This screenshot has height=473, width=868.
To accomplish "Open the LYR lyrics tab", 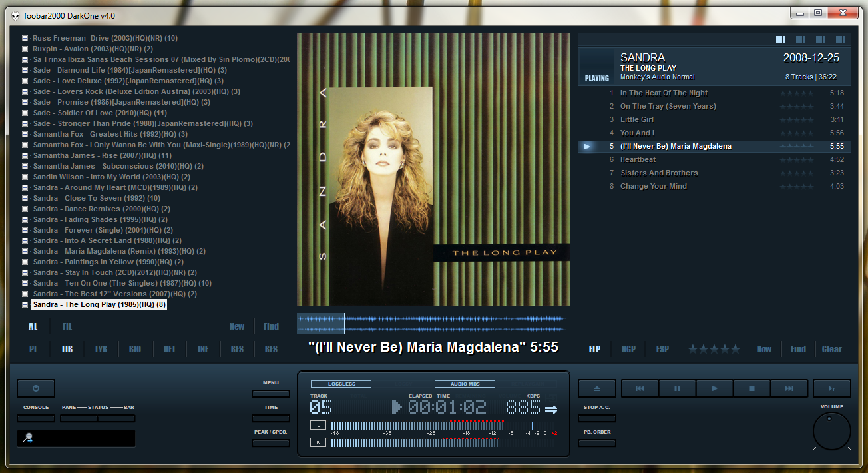I will click(101, 349).
